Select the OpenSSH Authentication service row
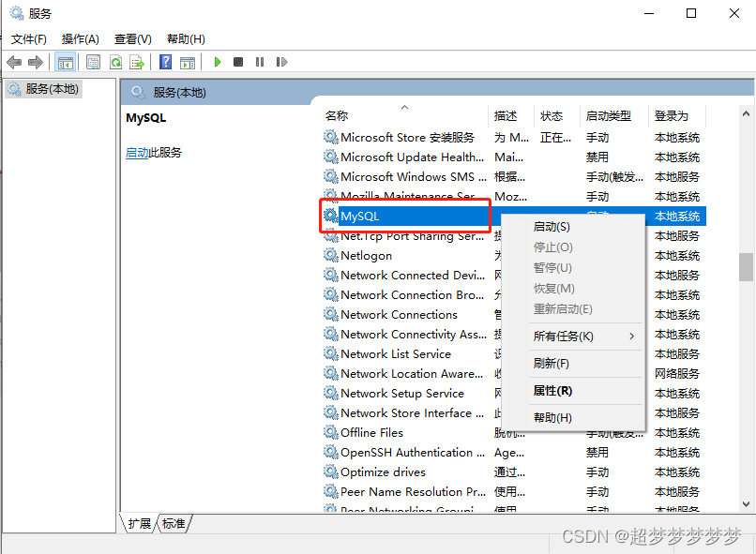 (x=514, y=453)
